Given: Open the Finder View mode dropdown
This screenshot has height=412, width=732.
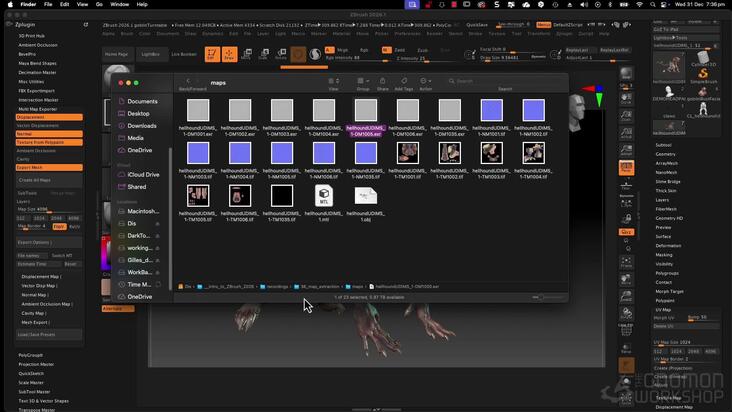Looking at the screenshot, I should tap(333, 81).
